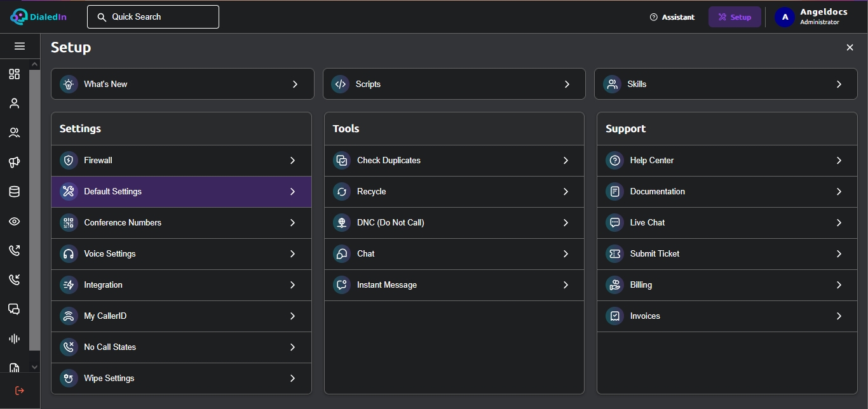Viewport: 868px width, 409px height.
Task: Click the Submit Ticket icon
Action: coord(614,254)
